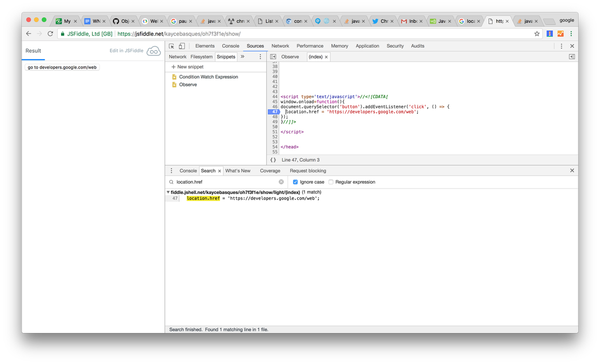
Task: Click the google profile button in title bar
Action: [x=566, y=20]
